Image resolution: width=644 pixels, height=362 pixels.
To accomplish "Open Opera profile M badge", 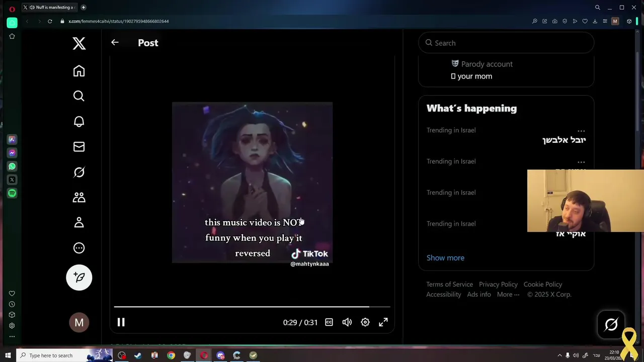I will point(615,21).
